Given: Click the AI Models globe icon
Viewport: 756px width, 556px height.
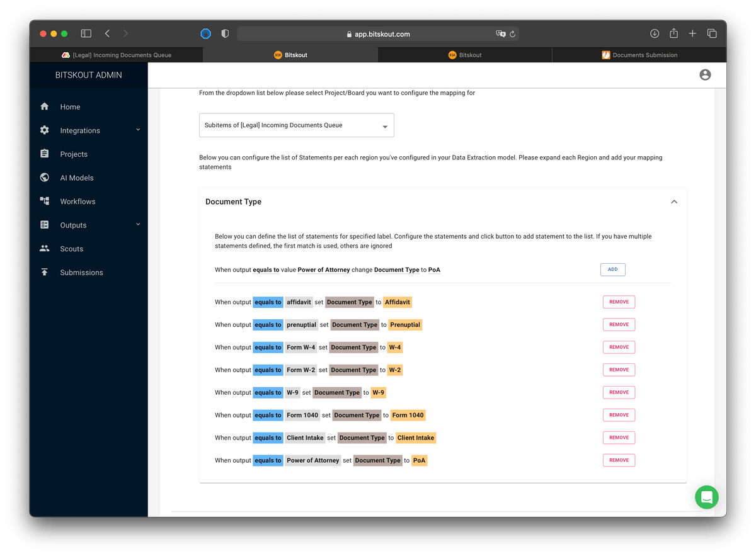Looking at the screenshot, I should (x=44, y=178).
